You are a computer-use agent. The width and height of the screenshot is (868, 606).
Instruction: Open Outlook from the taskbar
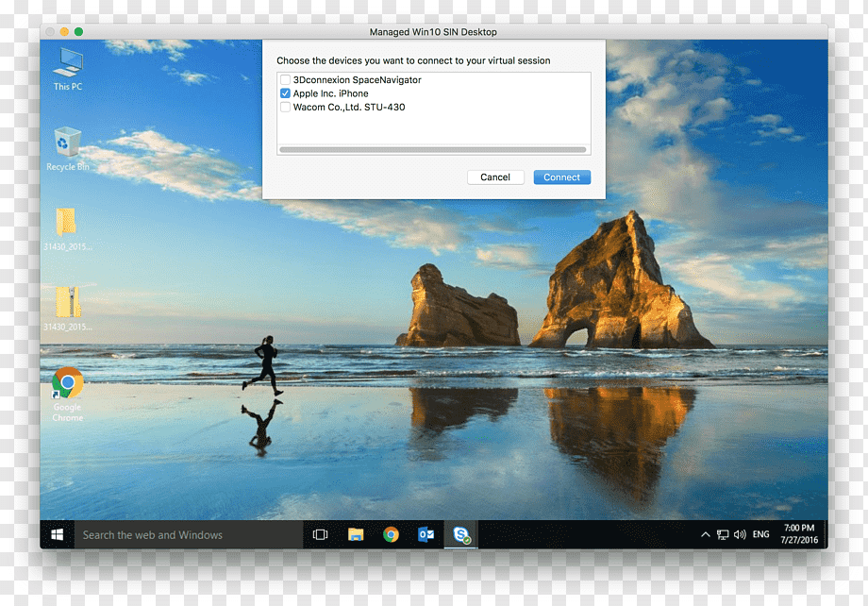click(426, 534)
